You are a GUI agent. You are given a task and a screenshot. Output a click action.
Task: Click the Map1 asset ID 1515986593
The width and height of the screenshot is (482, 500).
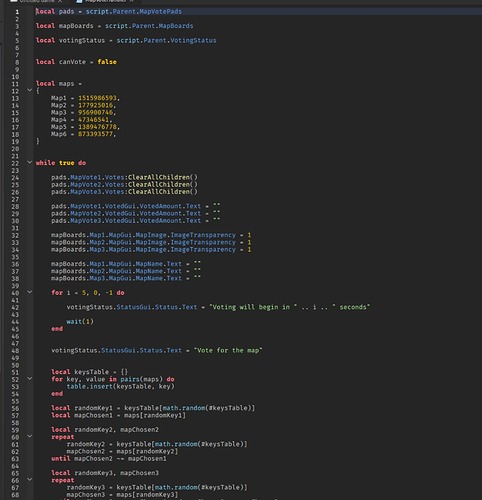click(x=97, y=98)
